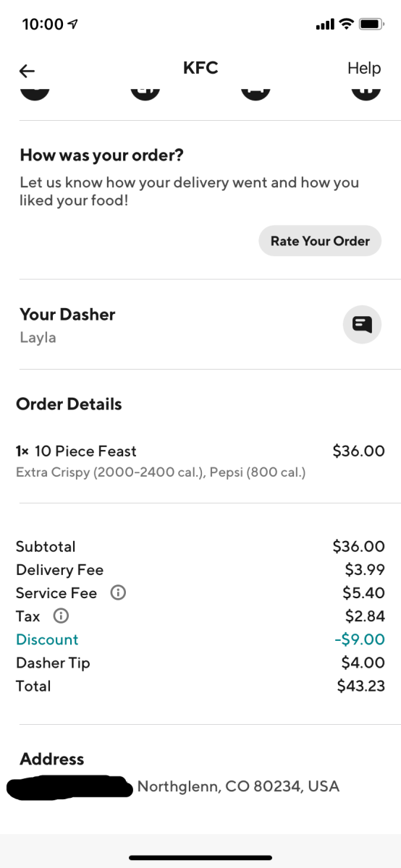Screen dimensions: 401x868
Task: Tap the battery status icon
Action: (x=371, y=24)
